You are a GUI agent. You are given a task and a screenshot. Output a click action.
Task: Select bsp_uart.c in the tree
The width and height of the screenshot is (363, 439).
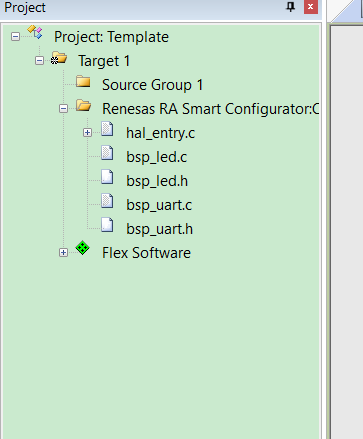[159, 205]
